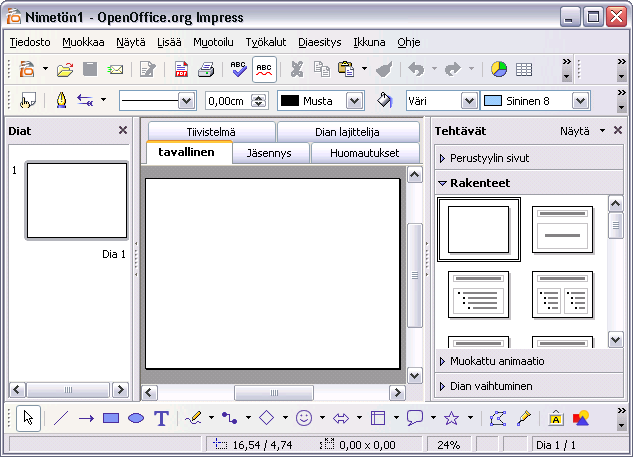Open the Muotoilu menu
This screenshot has width=633, height=457.
pos(213,42)
